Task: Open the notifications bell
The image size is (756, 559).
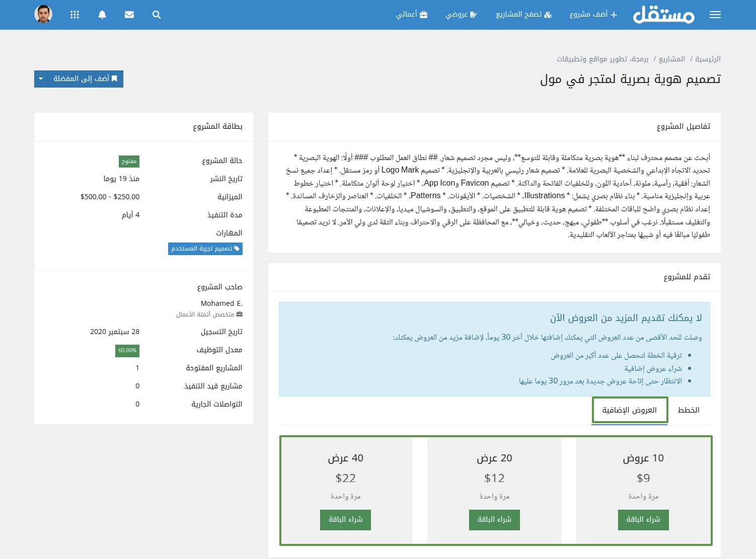Action: coord(102,15)
